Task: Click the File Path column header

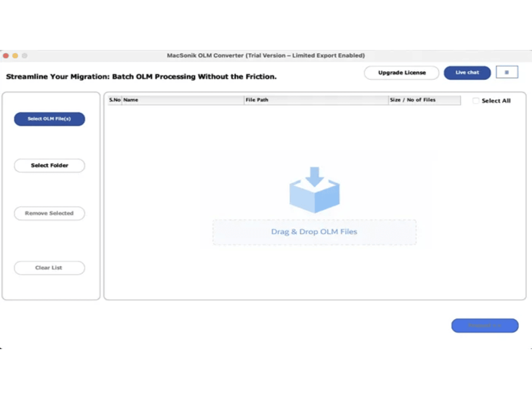Action: (316, 100)
